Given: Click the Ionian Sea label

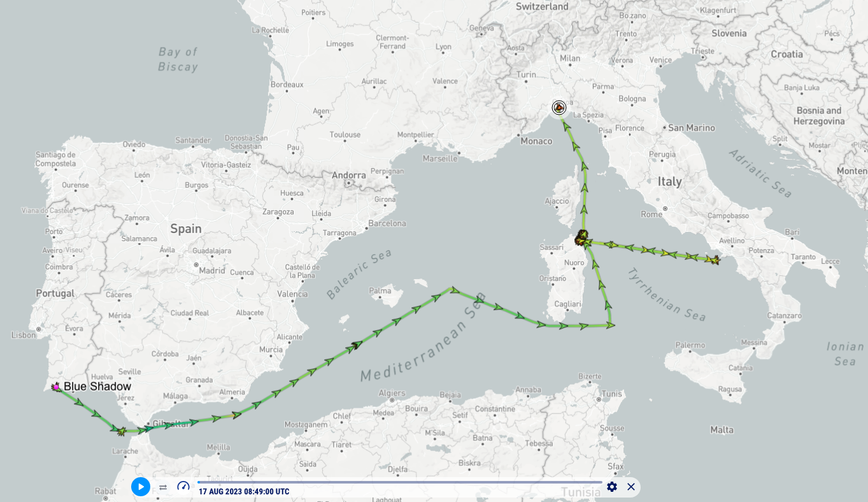Looking at the screenshot, I should point(845,354).
